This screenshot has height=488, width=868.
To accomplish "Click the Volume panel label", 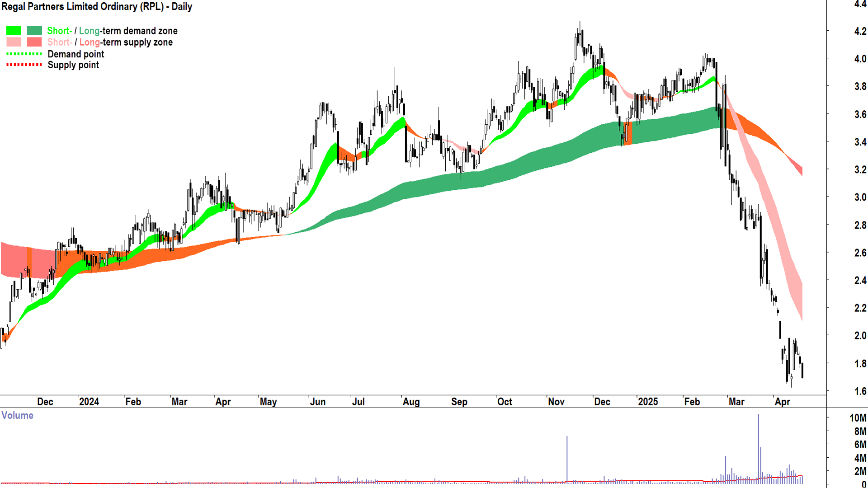I will click(x=17, y=415).
